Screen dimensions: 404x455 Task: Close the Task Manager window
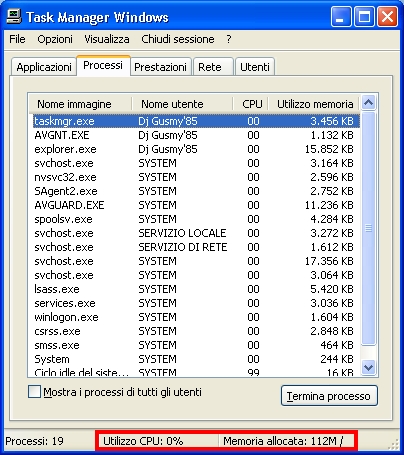tap(387, 17)
